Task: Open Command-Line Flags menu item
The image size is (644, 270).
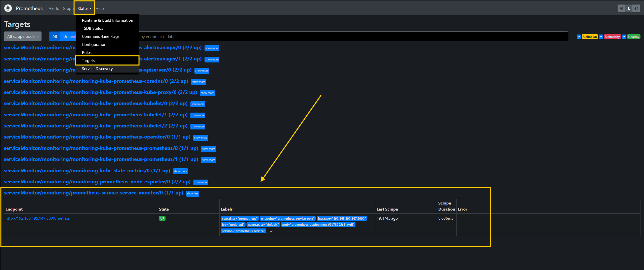Action: pyautogui.click(x=107, y=36)
